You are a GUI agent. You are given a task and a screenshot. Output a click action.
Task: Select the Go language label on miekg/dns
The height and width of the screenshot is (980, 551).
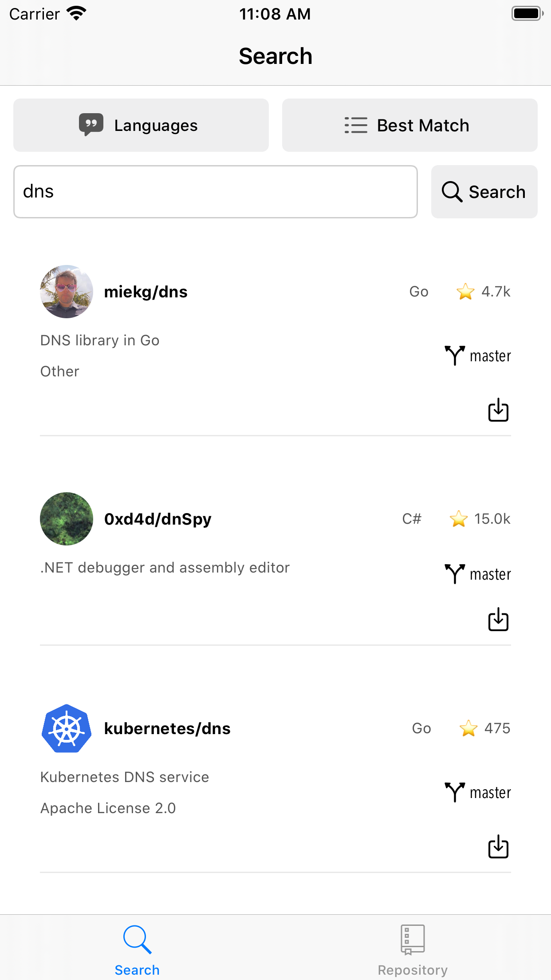[418, 292]
